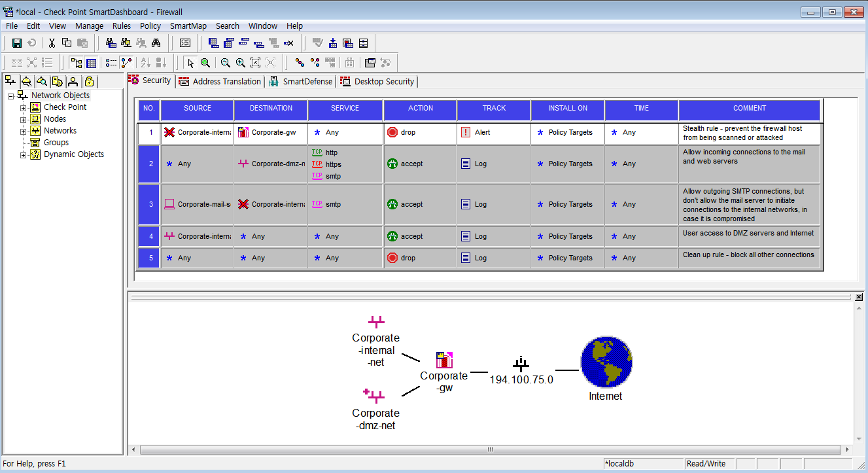Expand the Nodes tree node
Screen dimensions: 868x473
point(24,120)
